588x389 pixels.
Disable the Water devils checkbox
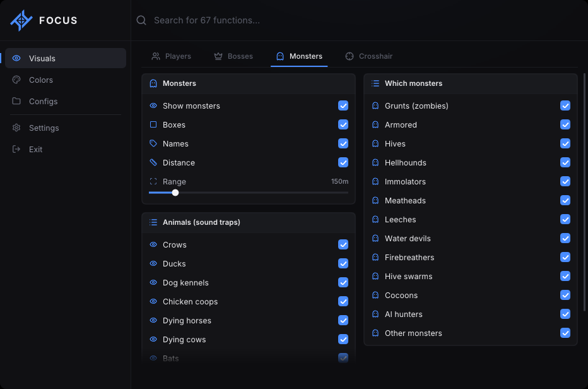(x=565, y=238)
